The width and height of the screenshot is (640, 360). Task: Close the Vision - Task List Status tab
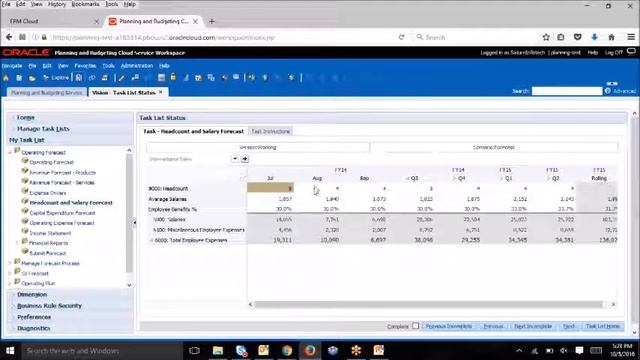160,92
